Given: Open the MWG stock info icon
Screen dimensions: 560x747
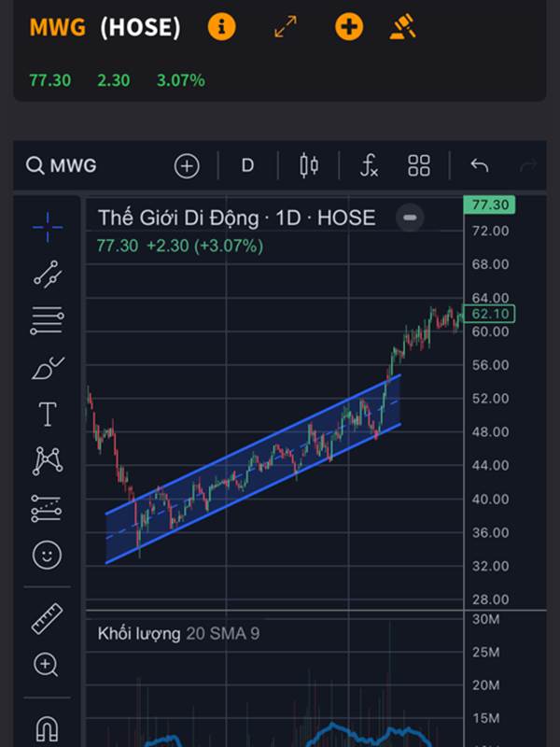Looking at the screenshot, I should (x=221, y=27).
